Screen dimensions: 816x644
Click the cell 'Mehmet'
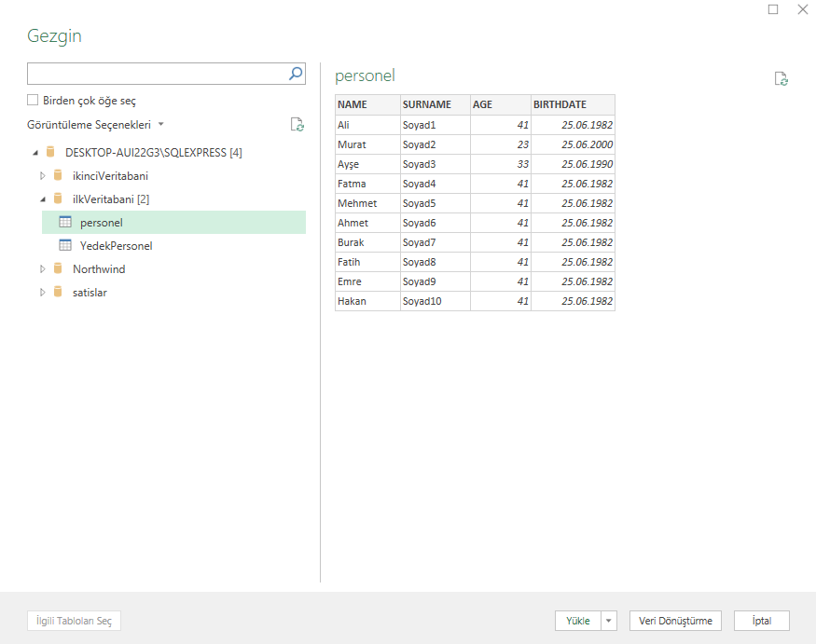[368, 203]
